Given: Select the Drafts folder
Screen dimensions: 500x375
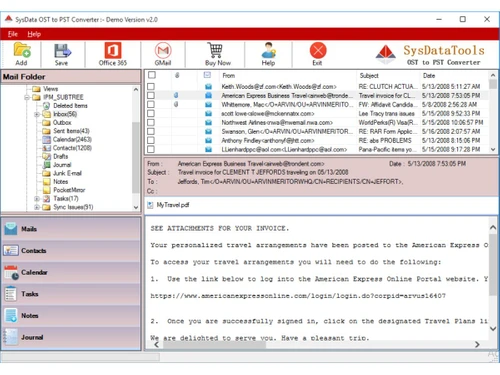Looking at the screenshot, I should click(x=60, y=156).
